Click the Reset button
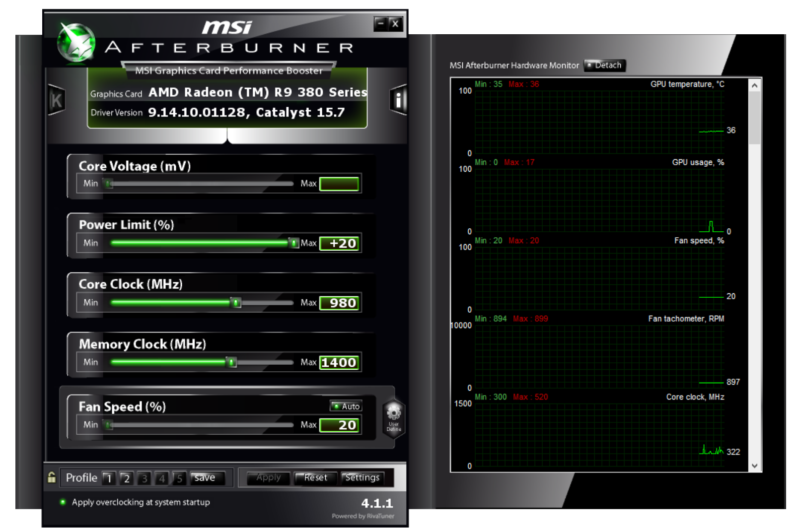 coord(316,478)
